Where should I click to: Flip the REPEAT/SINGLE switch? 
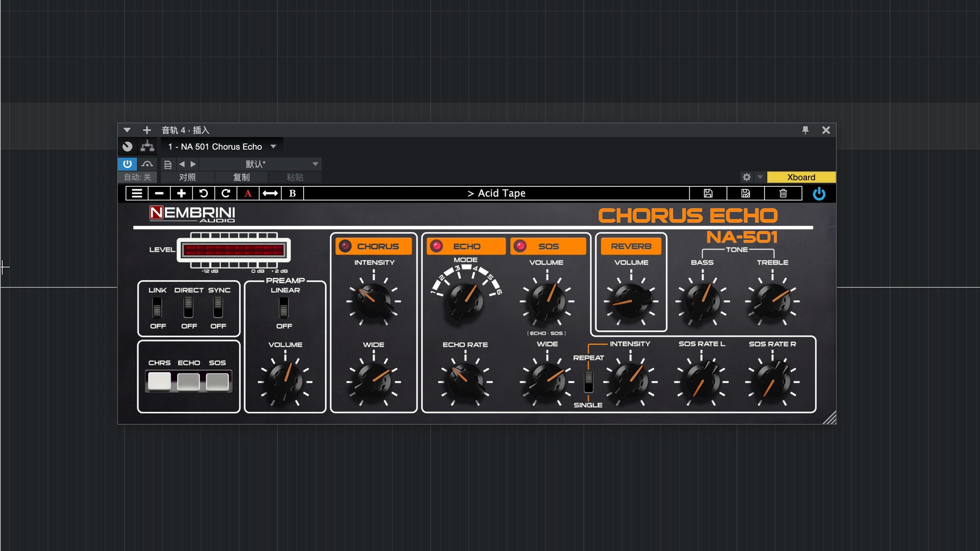[589, 382]
